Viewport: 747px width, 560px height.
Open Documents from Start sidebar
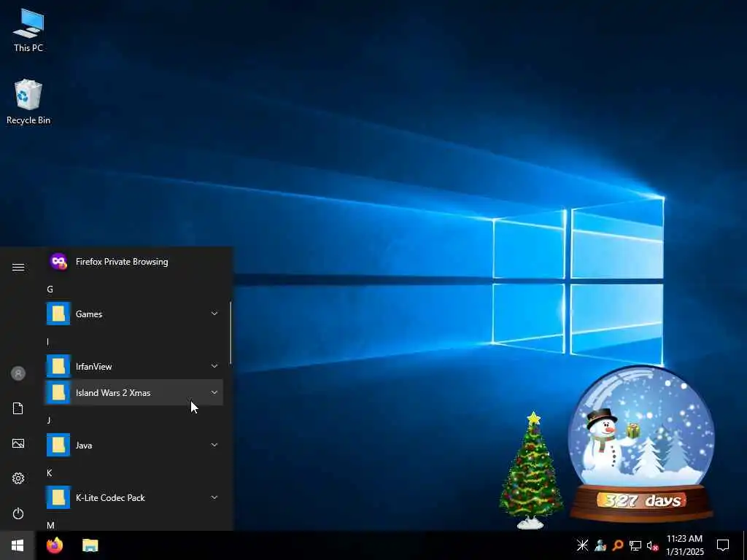[x=18, y=408]
